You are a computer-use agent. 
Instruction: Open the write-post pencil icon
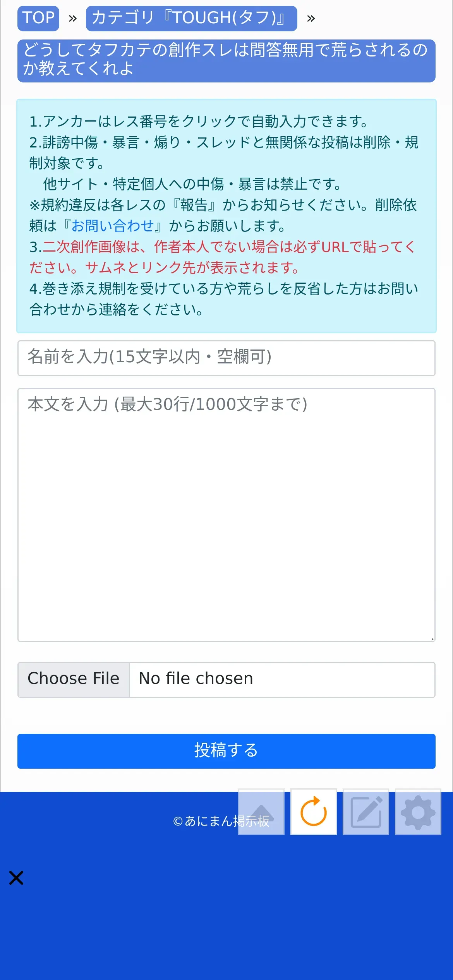[x=366, y=812]
